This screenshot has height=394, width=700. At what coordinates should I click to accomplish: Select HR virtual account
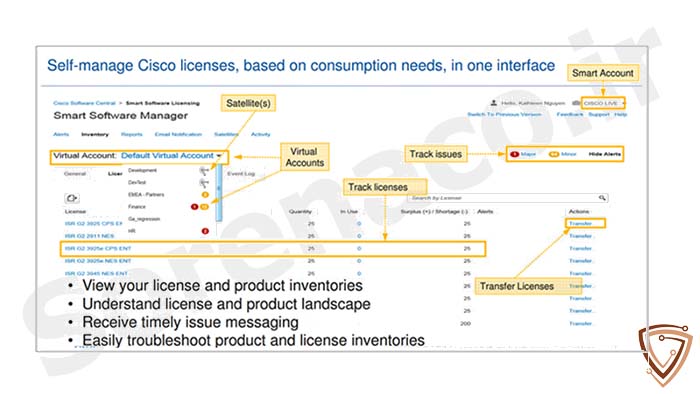pyautogui.click(x=132, y=231)
